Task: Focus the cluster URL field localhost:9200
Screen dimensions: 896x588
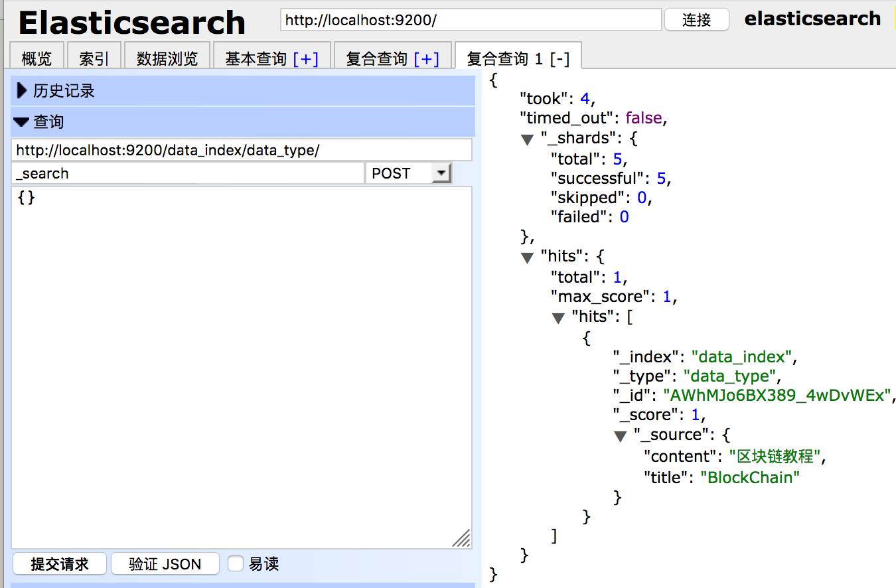Action: (x=471, y=19)
